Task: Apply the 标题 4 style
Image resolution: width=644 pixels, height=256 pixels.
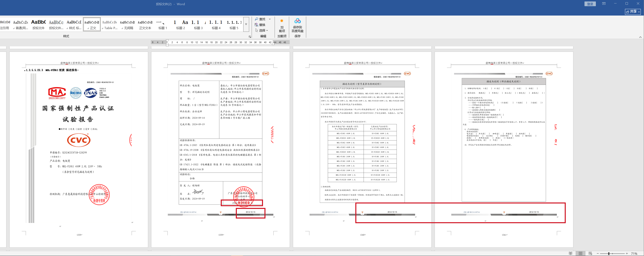Action: [x=216, y=24]
